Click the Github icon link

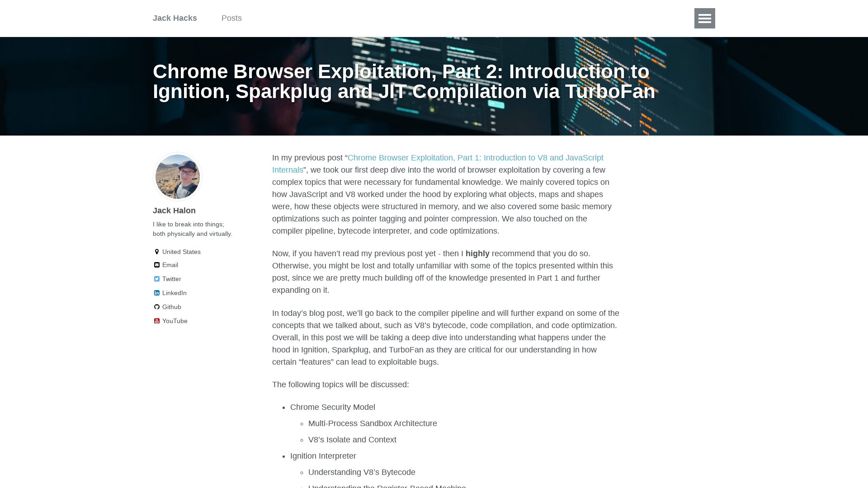pos(156,307)
